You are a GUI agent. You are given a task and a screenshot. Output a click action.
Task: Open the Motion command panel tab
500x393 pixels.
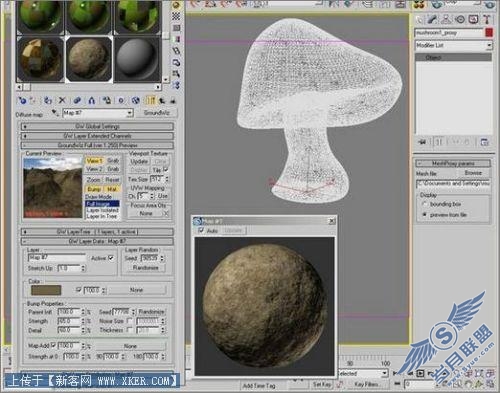point(460,19)
